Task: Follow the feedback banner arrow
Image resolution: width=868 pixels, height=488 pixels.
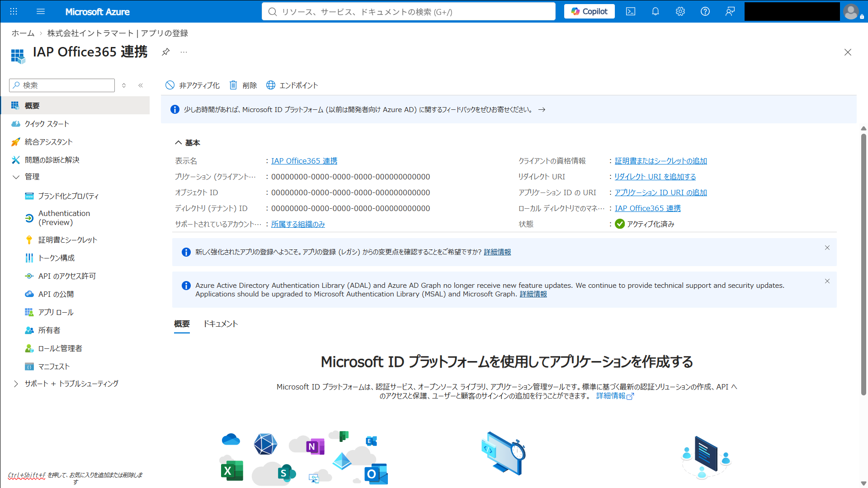Action: [542, 109]
